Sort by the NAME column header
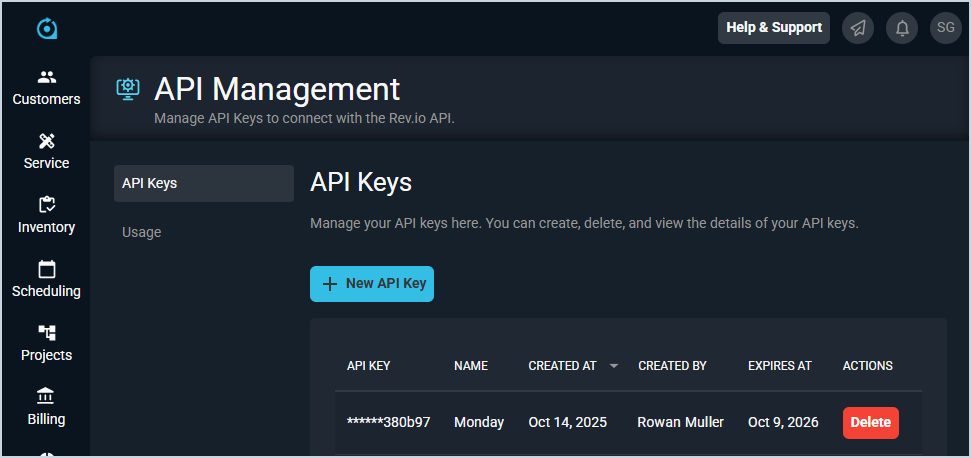This screenshot has height=458, width=971. 471,366
